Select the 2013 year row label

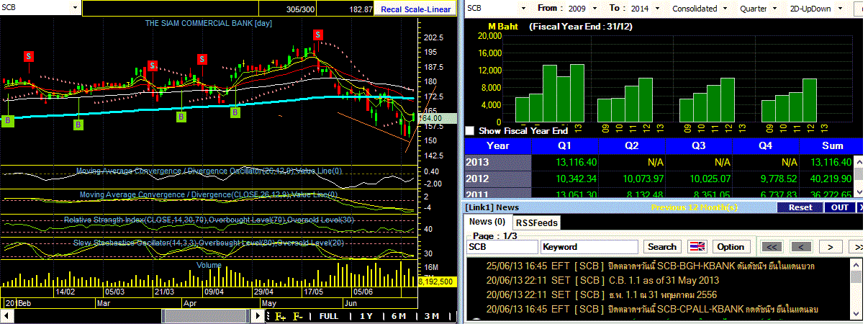[498, 162]
